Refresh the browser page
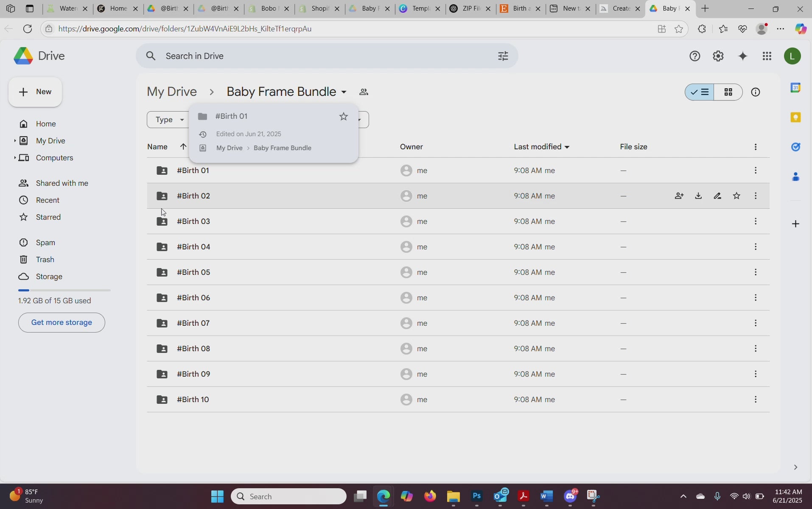This screenshot has width=812, height=509. (28, 29)
